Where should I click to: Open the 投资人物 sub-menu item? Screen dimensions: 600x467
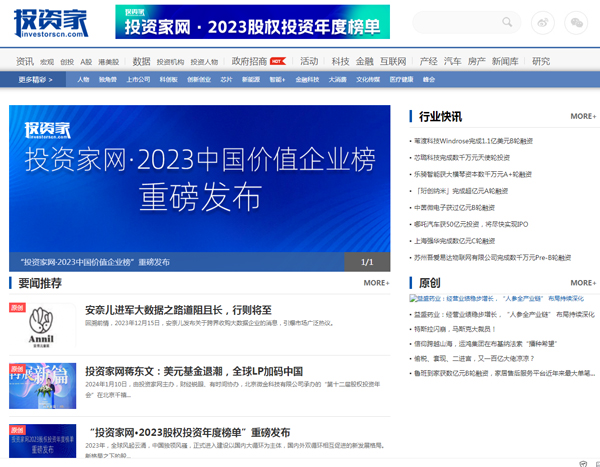point(204,62)
